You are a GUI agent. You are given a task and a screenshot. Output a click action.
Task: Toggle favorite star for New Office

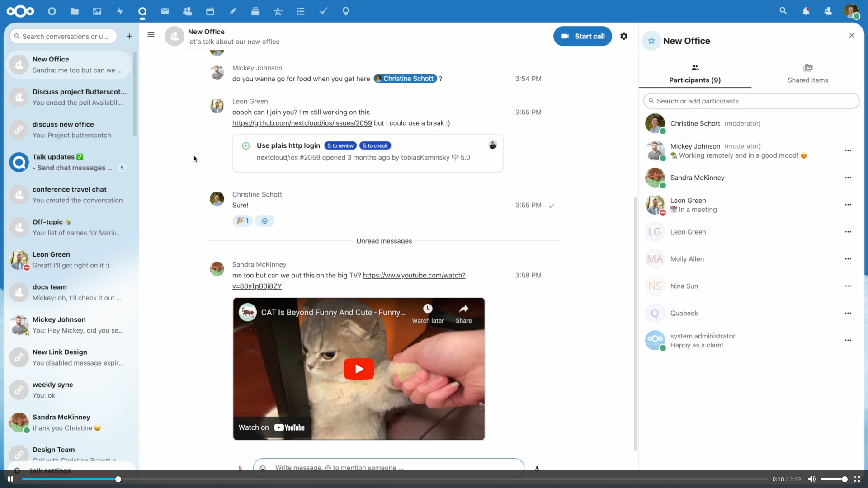(x=651, y=41)
